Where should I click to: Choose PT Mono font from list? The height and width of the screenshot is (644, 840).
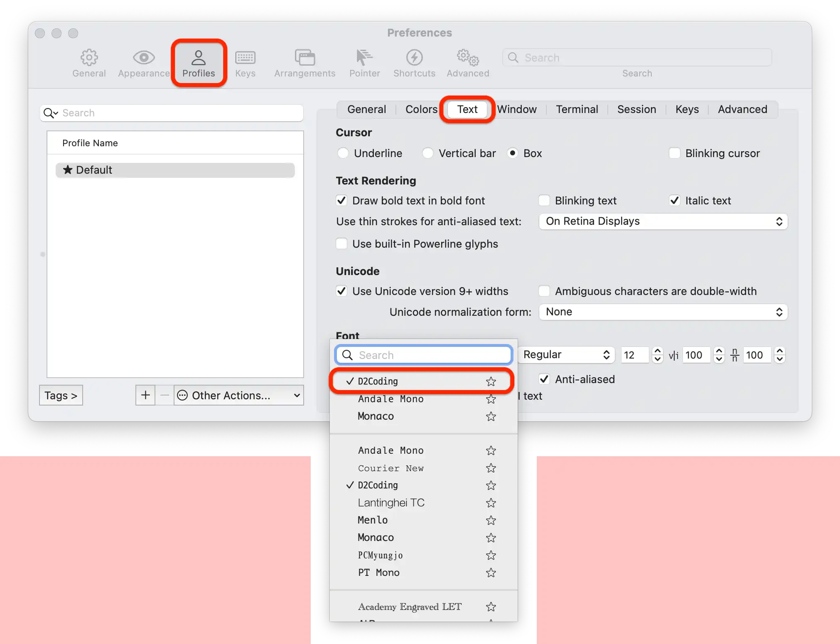424,573
